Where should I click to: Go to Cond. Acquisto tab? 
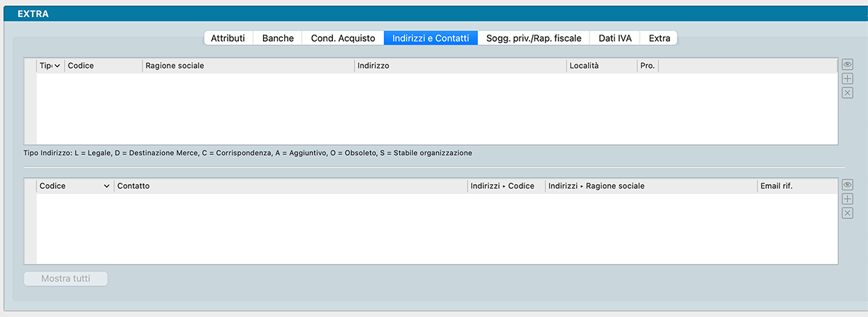click(343, 38)
